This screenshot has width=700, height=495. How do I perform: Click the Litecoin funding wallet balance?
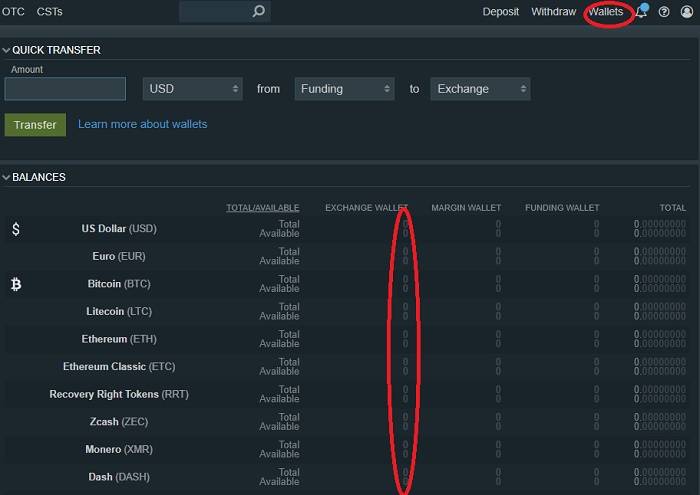596,311
